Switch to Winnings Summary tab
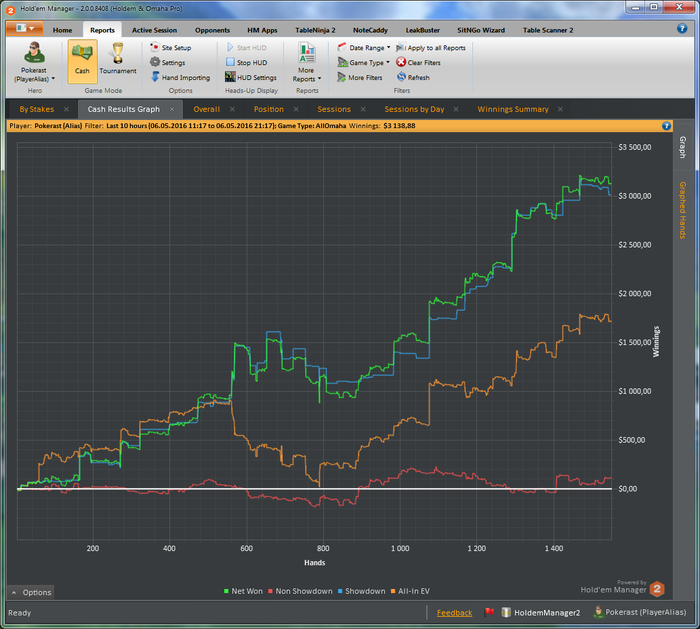 click(513, 109)
